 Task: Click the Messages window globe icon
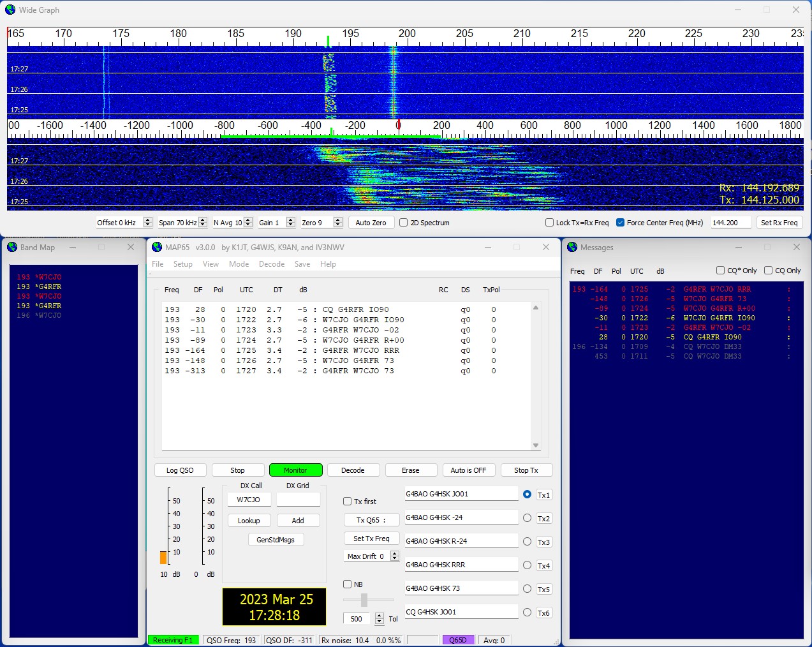(572, 247)
